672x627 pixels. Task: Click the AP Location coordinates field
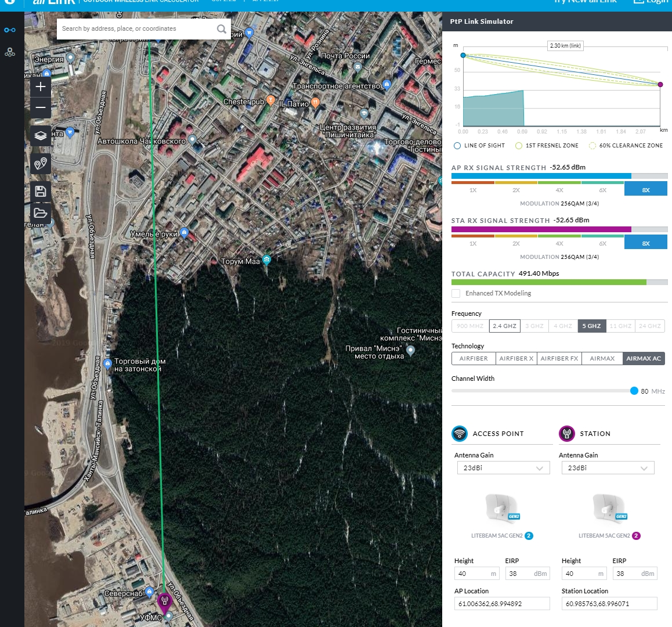tap(502, 603)
